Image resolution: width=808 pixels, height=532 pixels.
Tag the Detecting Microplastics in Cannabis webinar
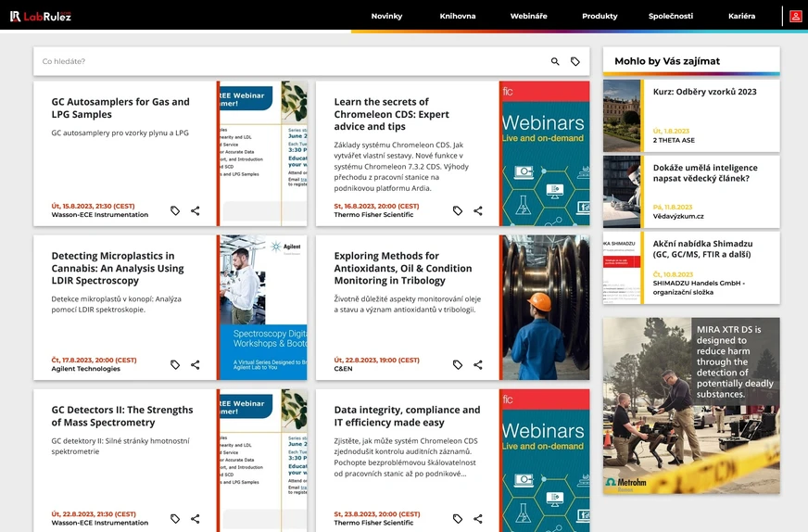pyautogui.click(x=175, y=364)
